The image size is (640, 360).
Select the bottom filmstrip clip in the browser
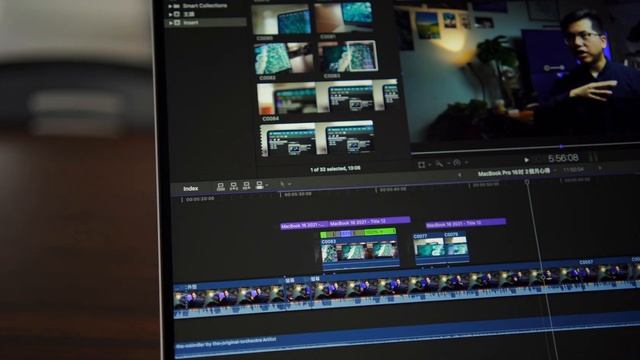tap(317, 139)
